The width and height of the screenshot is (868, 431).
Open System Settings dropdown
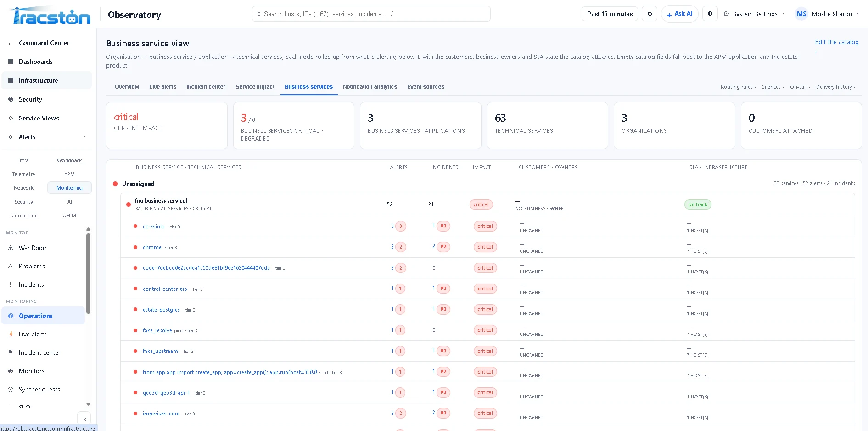[x=755, y=14]
